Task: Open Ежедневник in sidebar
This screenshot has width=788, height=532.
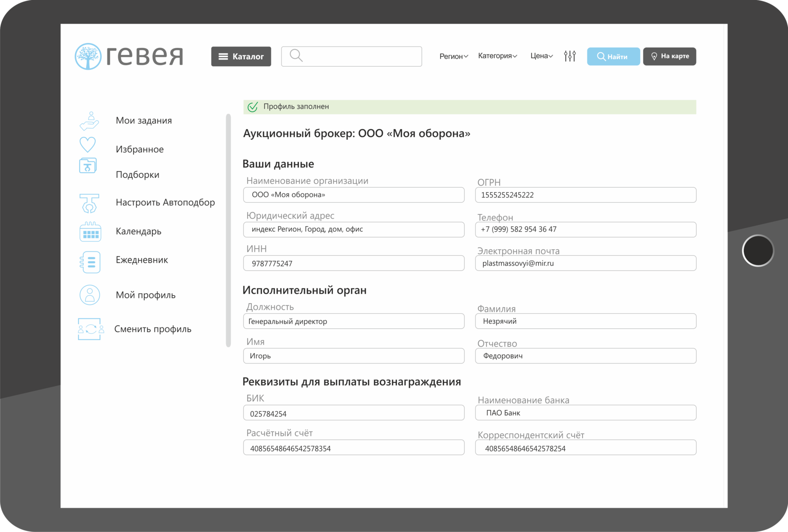Action: click(142, 260)
